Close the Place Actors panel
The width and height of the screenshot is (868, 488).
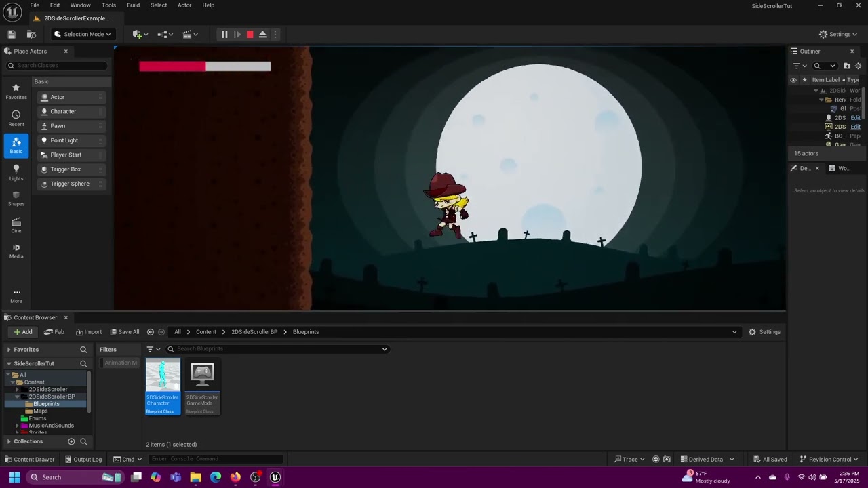(66, 52)
